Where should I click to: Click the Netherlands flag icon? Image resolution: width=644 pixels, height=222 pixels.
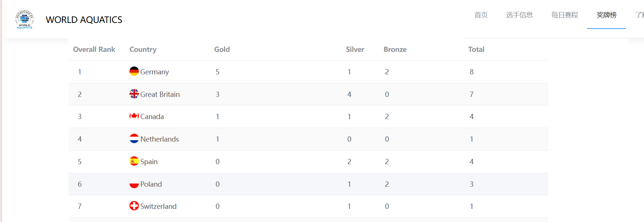point(134,139)
